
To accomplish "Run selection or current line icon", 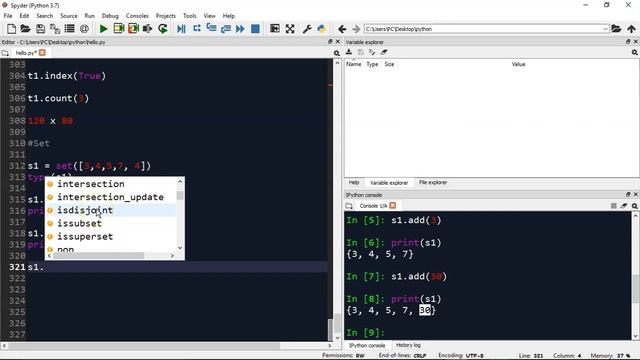I will point(148,29).
